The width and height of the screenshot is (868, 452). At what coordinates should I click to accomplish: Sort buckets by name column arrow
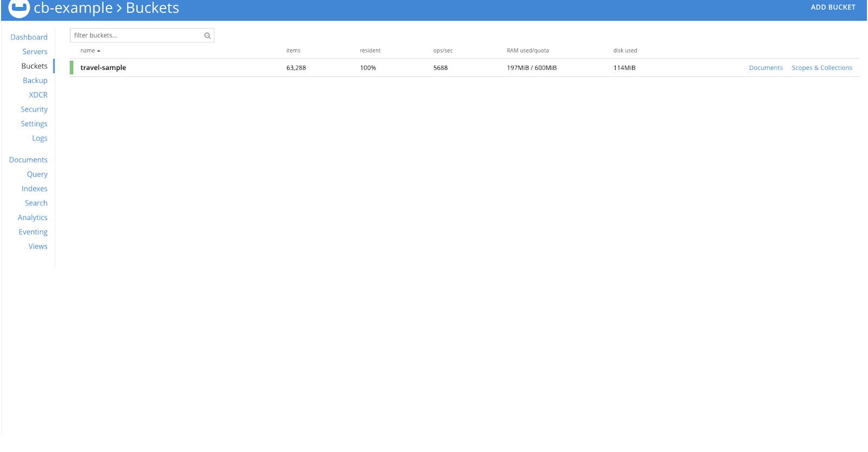tap(99, 51)
